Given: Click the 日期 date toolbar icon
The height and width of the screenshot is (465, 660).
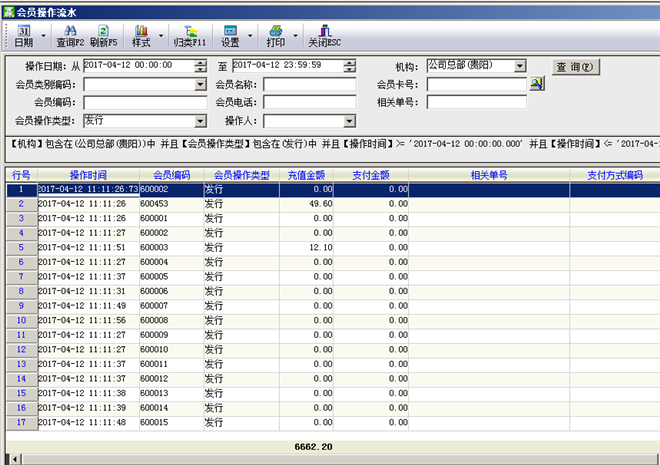Looking at the screenshot, I should pyautogui.click(x=23, y=37).
